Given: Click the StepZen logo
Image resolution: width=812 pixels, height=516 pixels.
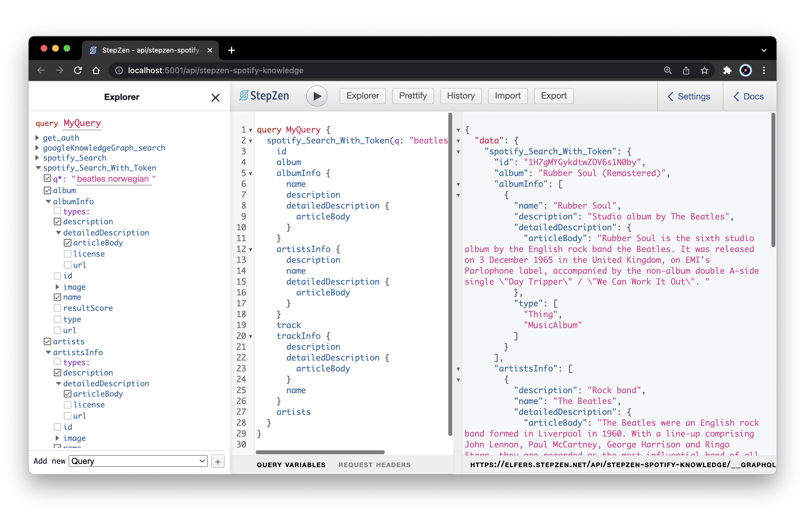Looking at the screenshot, I should [264, 96].
